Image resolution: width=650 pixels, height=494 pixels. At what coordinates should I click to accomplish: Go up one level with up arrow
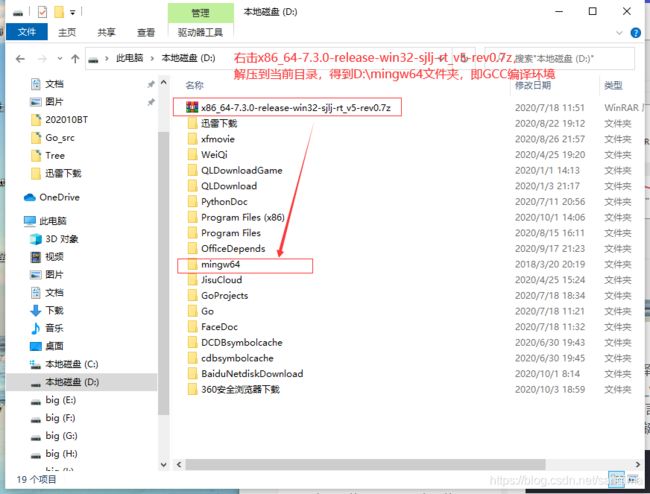[x=75, y=58]
